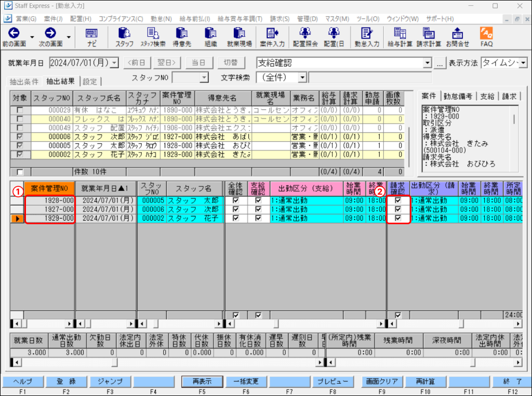Switch to the 支給 tab in right panel
Screen dimensions: 532x396
point(487,97)
